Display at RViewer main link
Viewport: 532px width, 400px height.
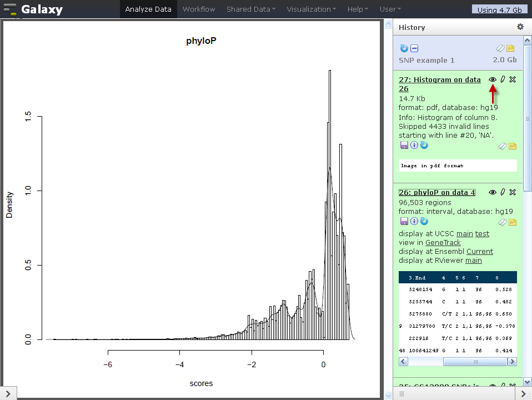[473, 260]
